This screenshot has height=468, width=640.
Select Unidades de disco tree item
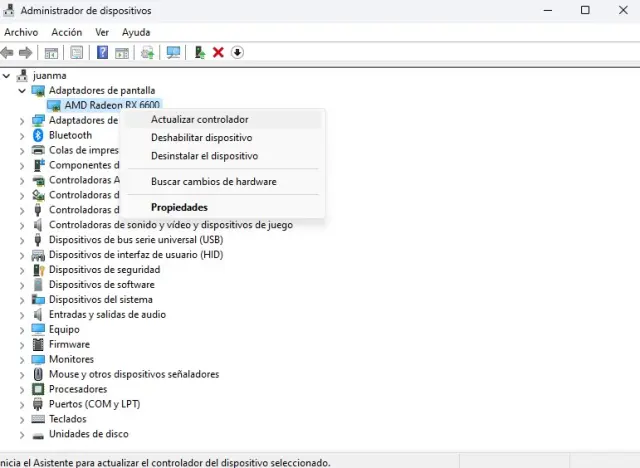pyautogui.click(x=88, y=434)
